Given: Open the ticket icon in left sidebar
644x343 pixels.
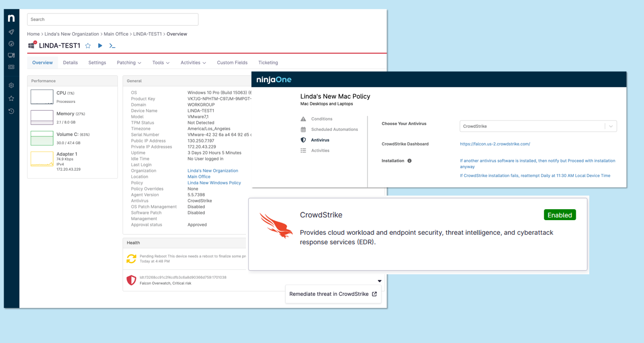Looking at the screenshot, I should click(11, 67).
